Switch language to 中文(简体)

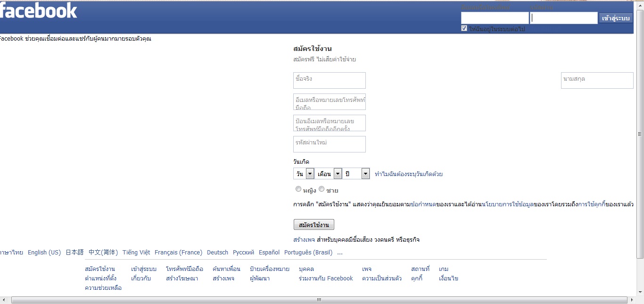pos(103,253)
